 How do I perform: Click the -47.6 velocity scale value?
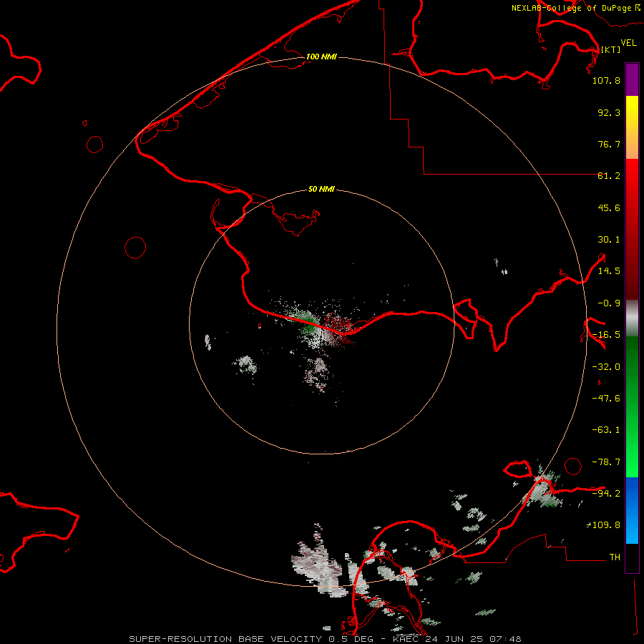coord(606,399)
